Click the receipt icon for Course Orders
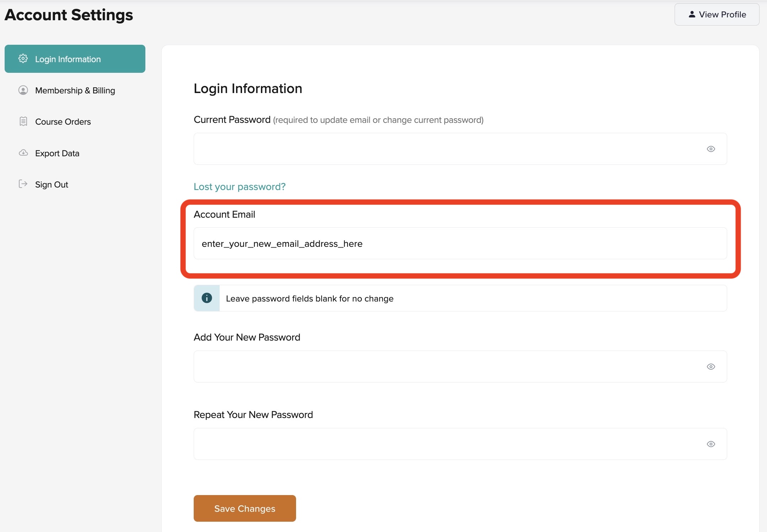 (x=23, y=121)
